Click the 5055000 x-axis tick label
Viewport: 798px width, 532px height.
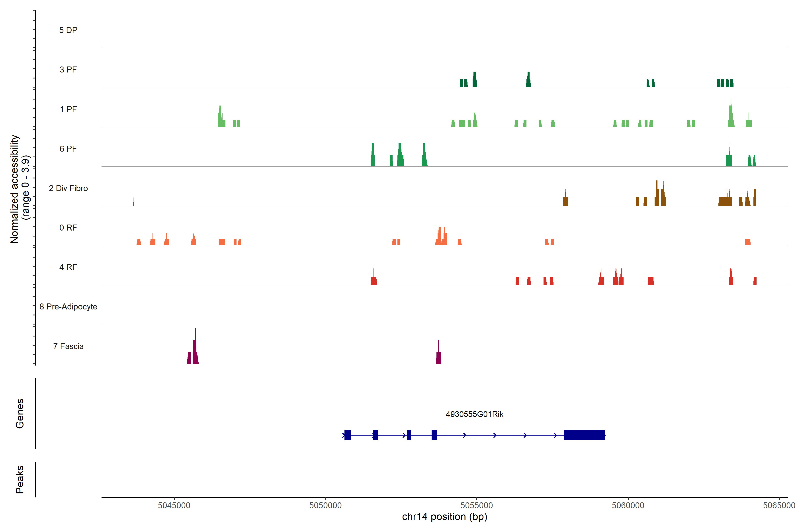pyautogui.click(x=477, y=505)
